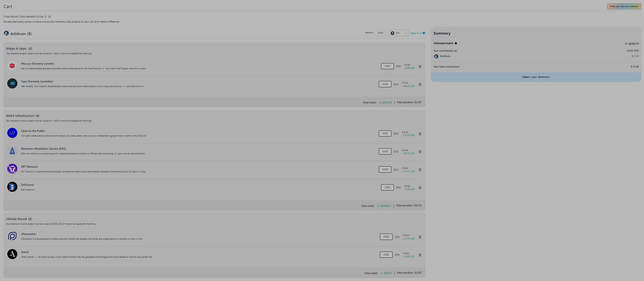Delete Open to the Public from cart
This screenshot has width=644, height=281.
(420, 134)
